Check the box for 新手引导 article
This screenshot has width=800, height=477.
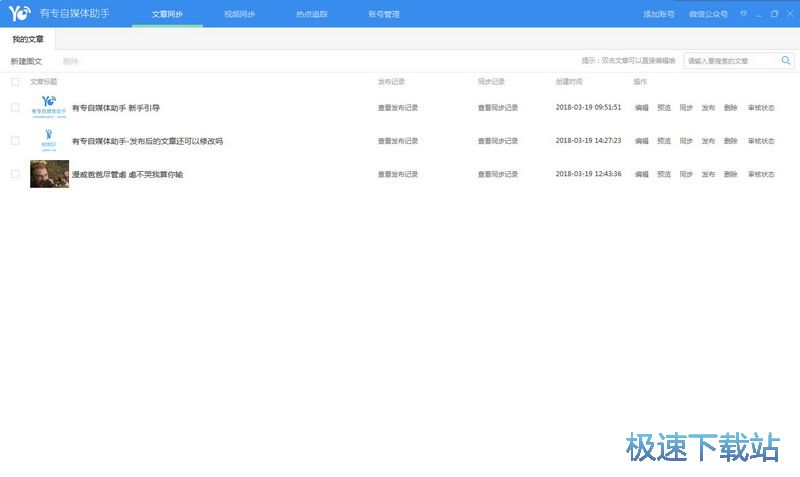(15, 107)
